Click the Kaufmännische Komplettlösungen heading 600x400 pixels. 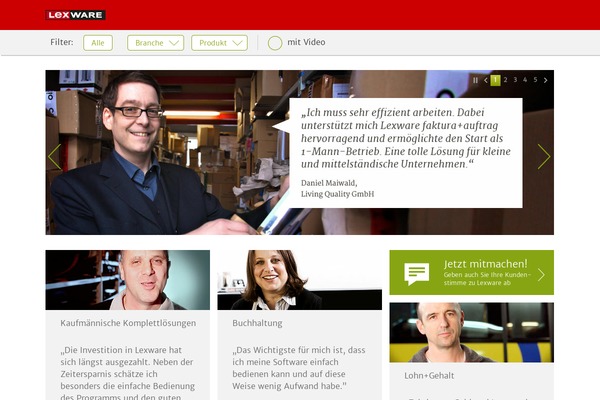coord(128,323)
